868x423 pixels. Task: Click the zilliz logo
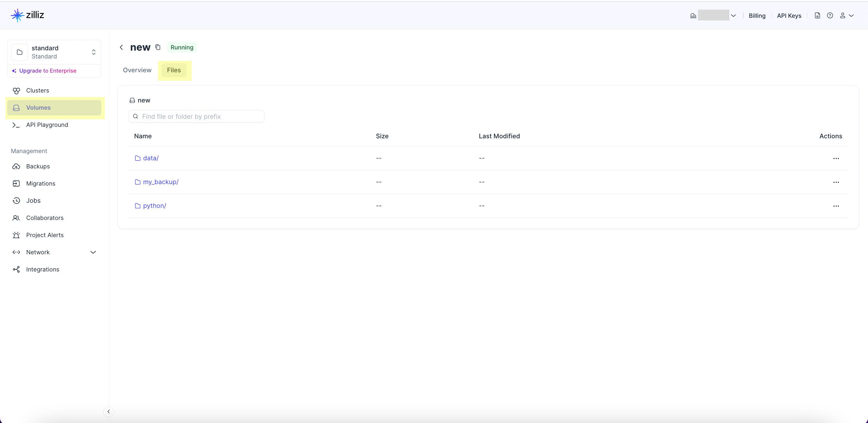coord(28,15)
